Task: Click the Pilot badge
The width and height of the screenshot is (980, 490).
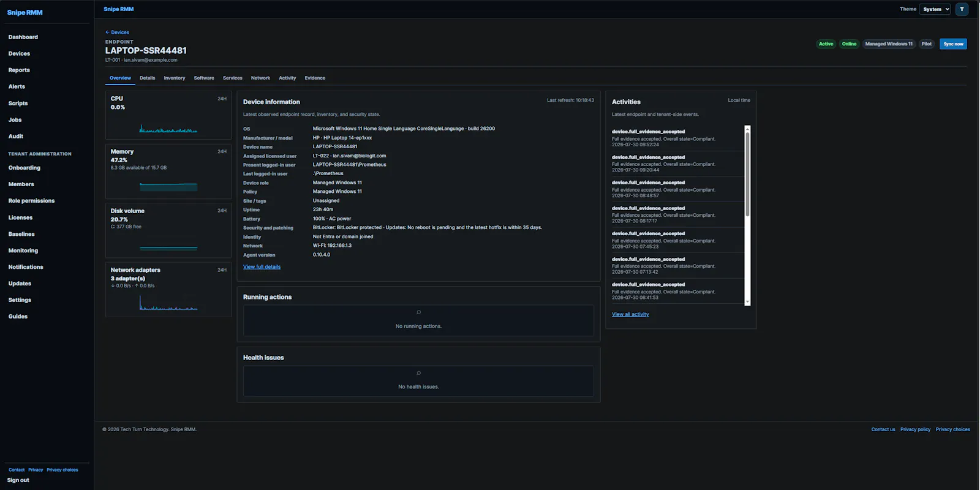Action: 927,44
